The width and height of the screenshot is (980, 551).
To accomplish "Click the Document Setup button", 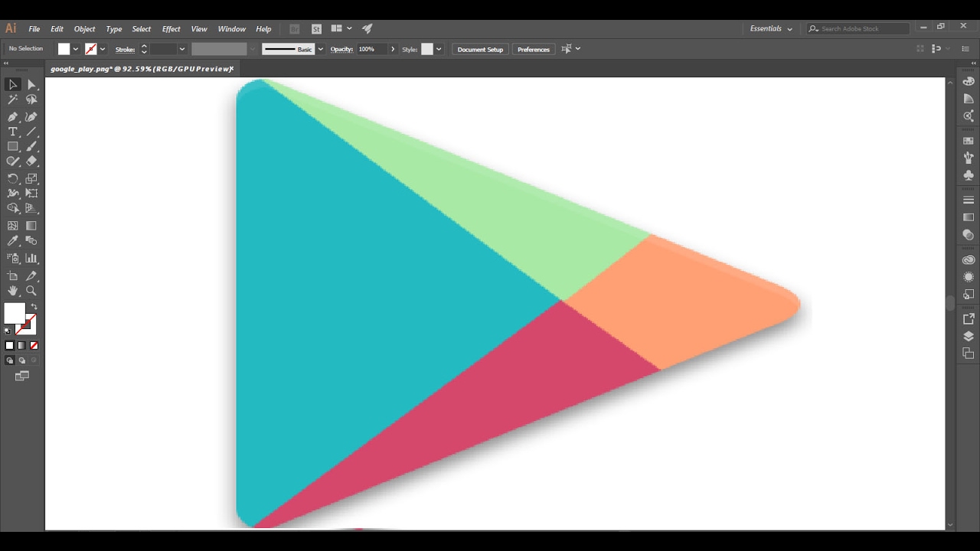I will pyautogui.click(x=480, y=49).
